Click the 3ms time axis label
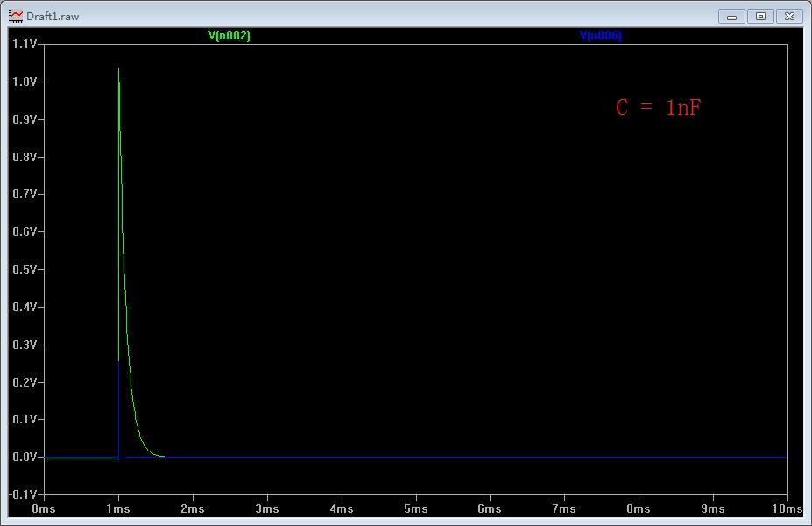 pyautogui.click(x=267, y=508)
